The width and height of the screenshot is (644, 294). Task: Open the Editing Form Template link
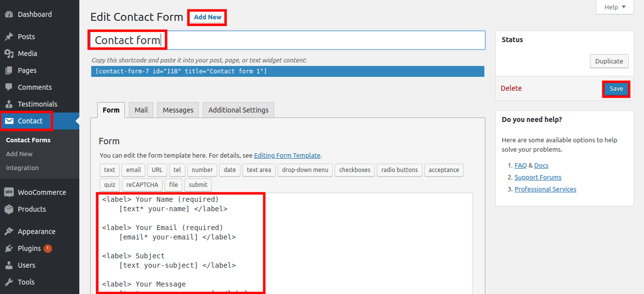tap(287, 156)
